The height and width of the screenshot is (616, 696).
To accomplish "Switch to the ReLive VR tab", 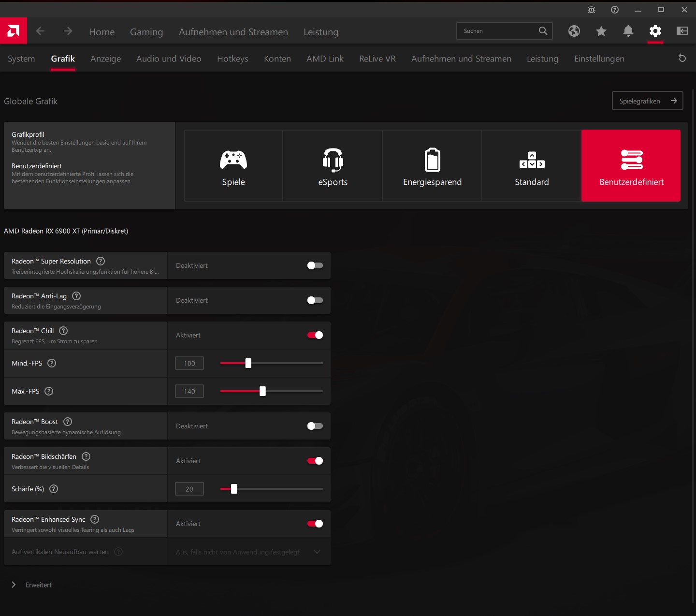I will click(377, 59).
